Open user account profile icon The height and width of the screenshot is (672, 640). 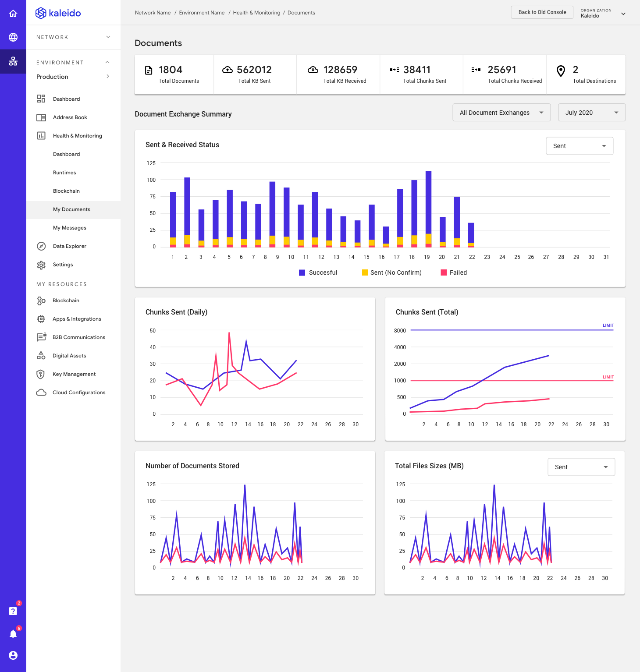(13, 655)
